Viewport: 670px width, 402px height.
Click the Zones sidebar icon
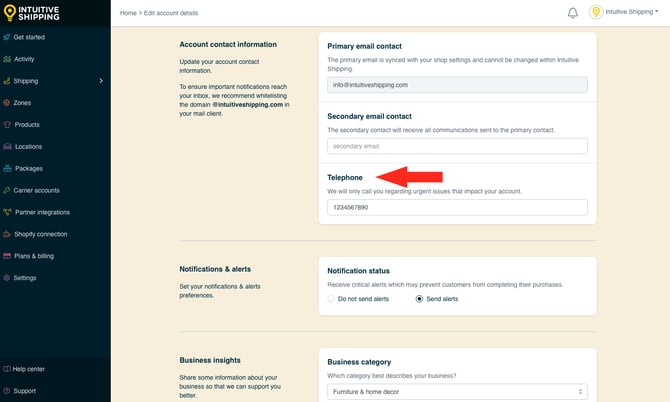[7, 103]
